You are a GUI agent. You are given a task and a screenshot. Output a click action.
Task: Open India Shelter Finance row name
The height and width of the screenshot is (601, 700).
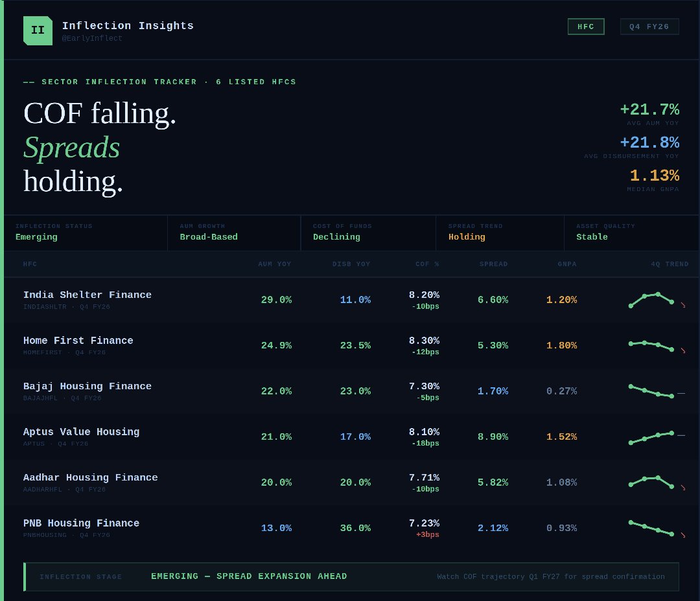click(x=87, y=295)
